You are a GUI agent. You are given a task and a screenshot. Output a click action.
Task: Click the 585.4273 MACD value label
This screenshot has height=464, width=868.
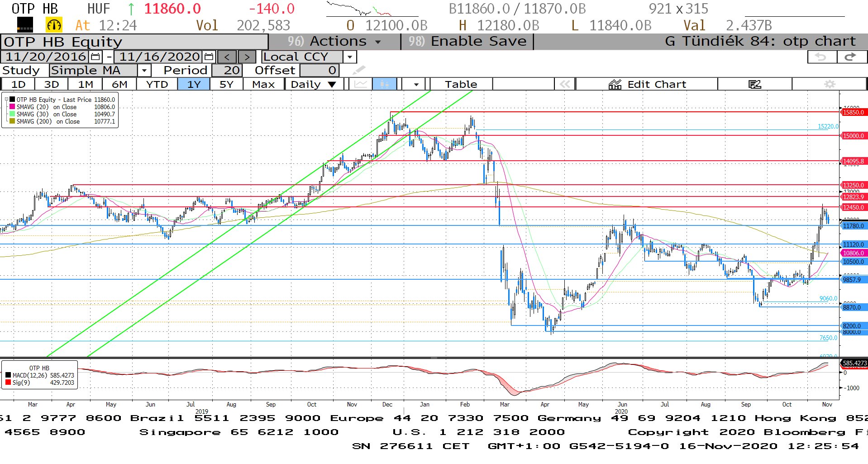click(x=854, y=363)
